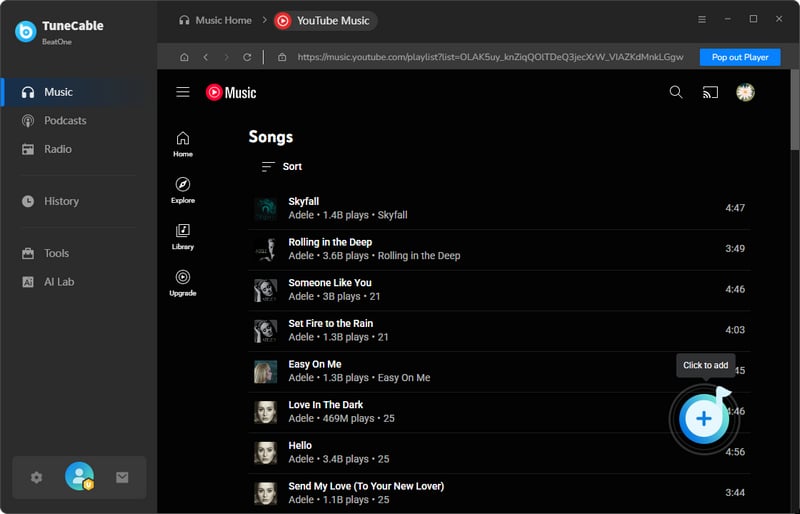
Task: Select Send My Love (To Your New Lover)
Action: (366, 486)
